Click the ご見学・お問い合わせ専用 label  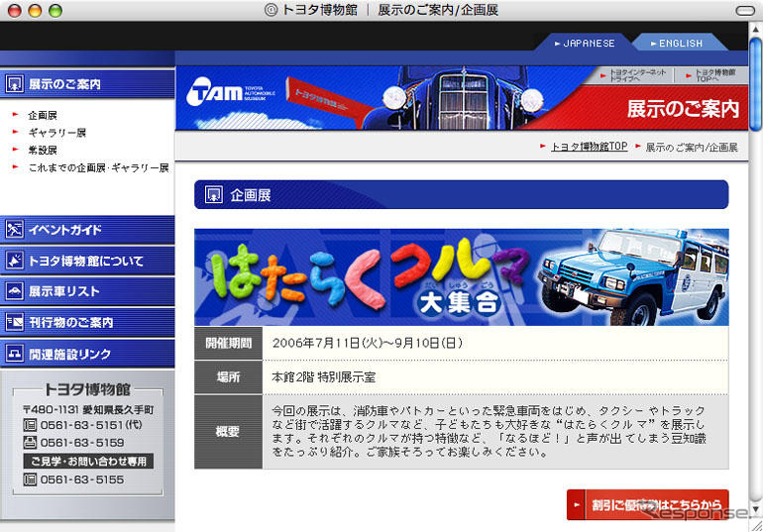click(x=88, y=461)
